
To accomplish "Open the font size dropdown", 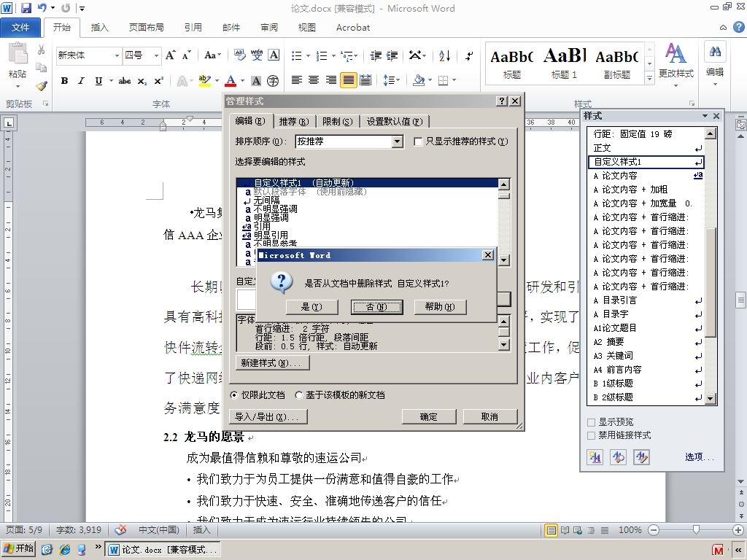I will pyautogui.click(x=156, y=55).
